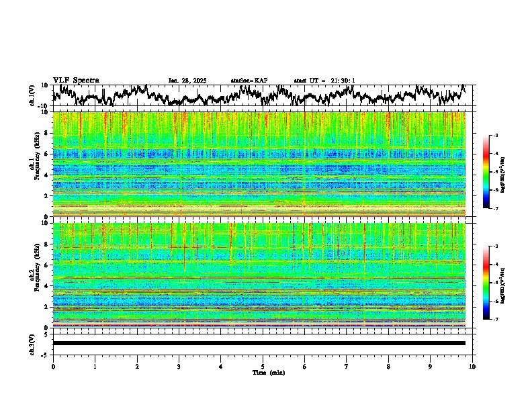The height and width of the screenshot is (411, 532).
Task: Select the "Time (min)" axis title
Action: click(x=269, y=373)
